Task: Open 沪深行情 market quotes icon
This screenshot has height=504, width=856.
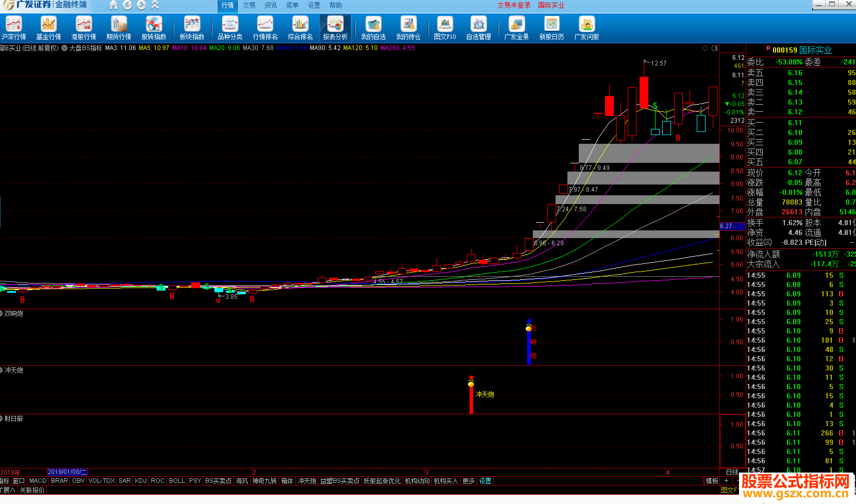Action: click(13, 28)
